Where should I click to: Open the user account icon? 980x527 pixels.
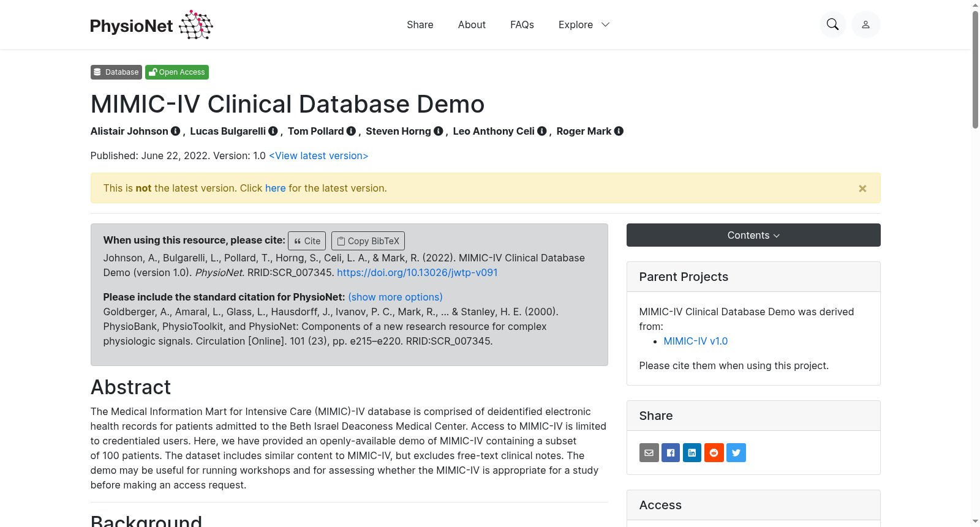click(x=865, y=24)
